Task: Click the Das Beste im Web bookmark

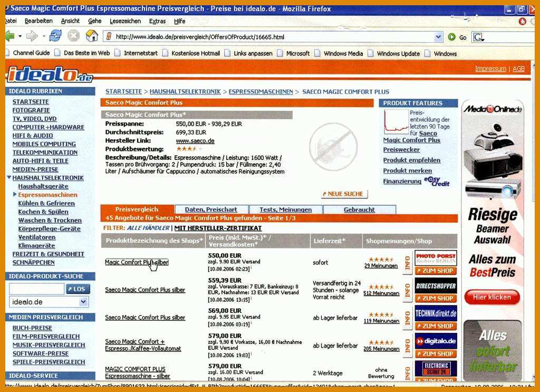Action: point(83,53)
